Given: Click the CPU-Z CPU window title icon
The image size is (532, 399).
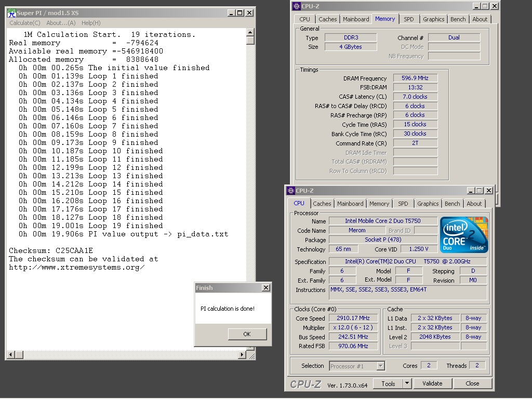Looking at the screenshot, I should [x=291, y=191].
